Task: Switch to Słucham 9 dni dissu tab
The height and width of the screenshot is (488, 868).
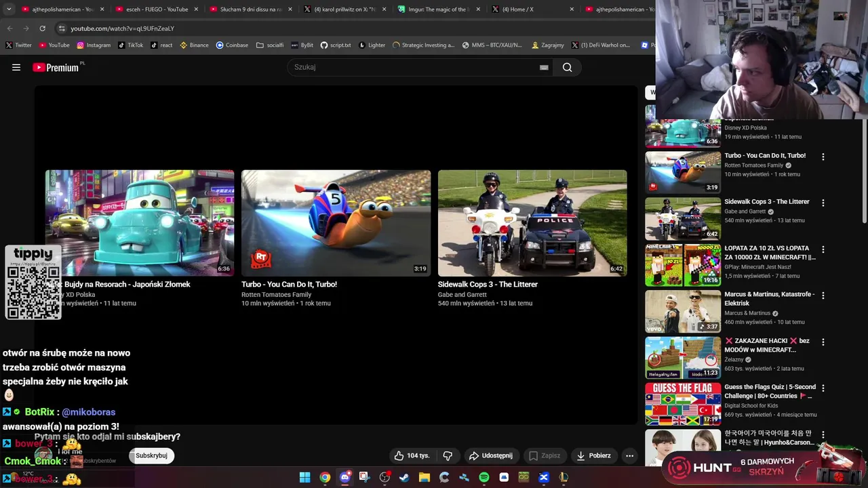Action: click(251, 9)
